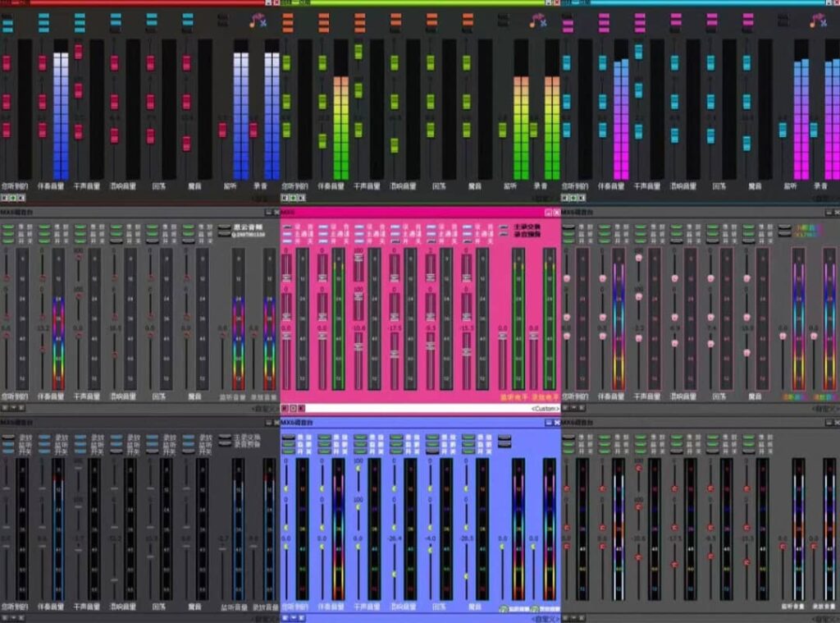The width and height of the screenshot is (840, 623).
Task: Click first small icon at green mixer's bottom-left
Action: [285, 198]
